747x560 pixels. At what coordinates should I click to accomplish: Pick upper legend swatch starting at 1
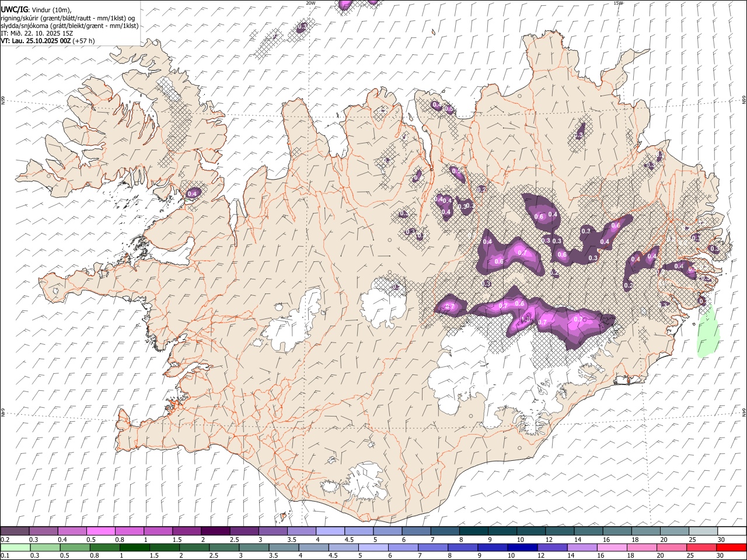pyautogui.click(x=158, y=531)
